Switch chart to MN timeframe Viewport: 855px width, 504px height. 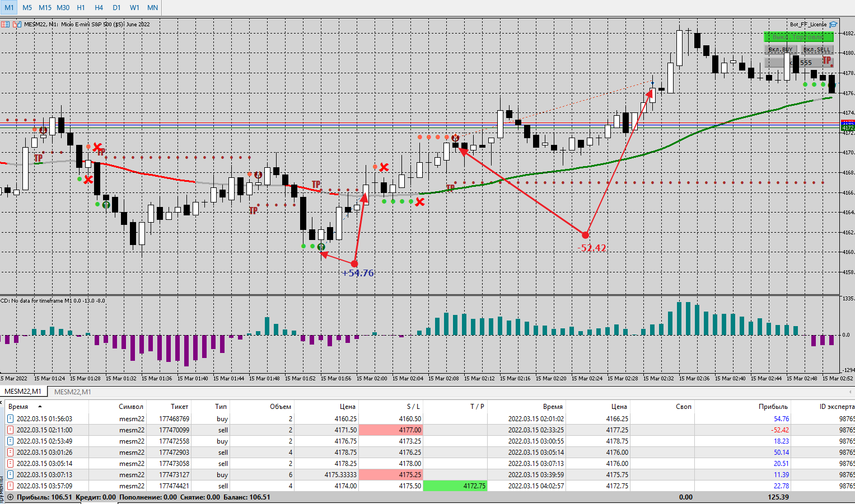pyautogui.click(x=152, y=7)
